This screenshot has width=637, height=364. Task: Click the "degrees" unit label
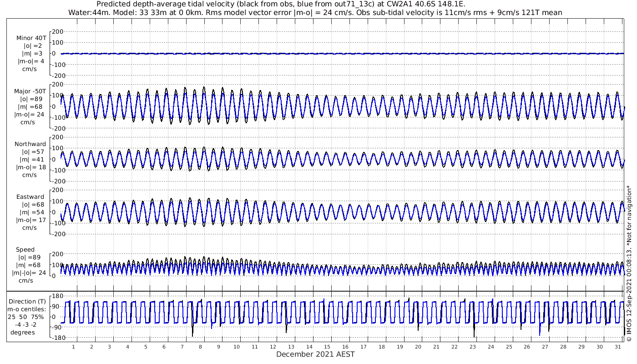(x=23, y=333)
